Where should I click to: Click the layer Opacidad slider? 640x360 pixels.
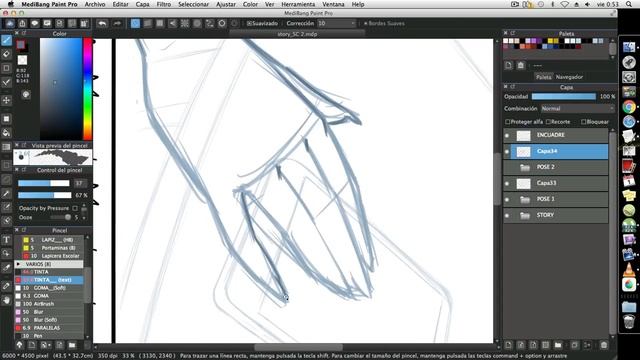pyautogui.click(x=564, y=96)
